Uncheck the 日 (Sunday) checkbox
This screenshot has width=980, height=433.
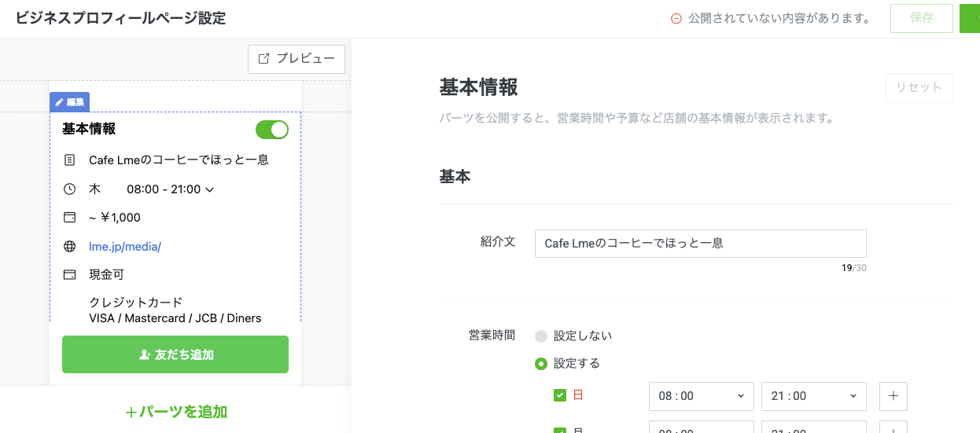(x=560, y=395)
